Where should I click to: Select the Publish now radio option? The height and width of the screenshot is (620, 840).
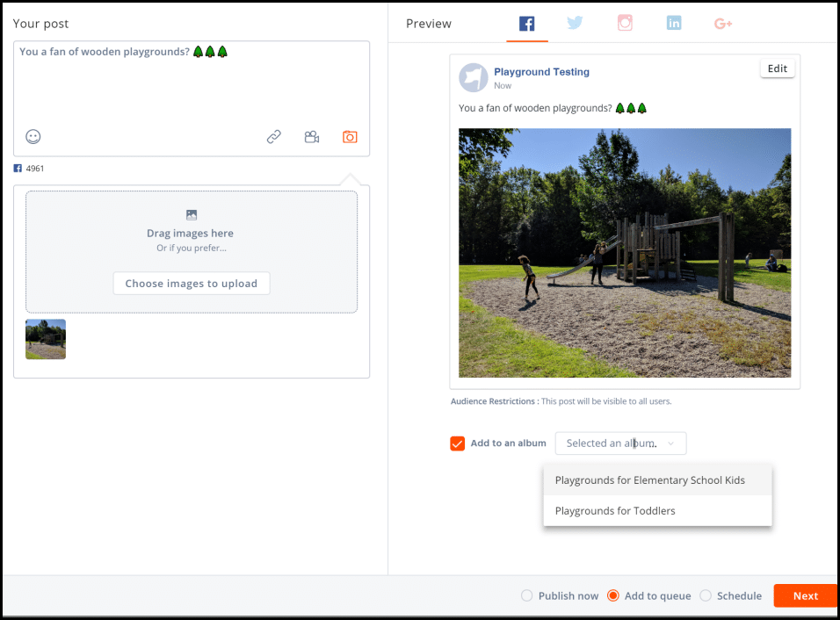527,595
